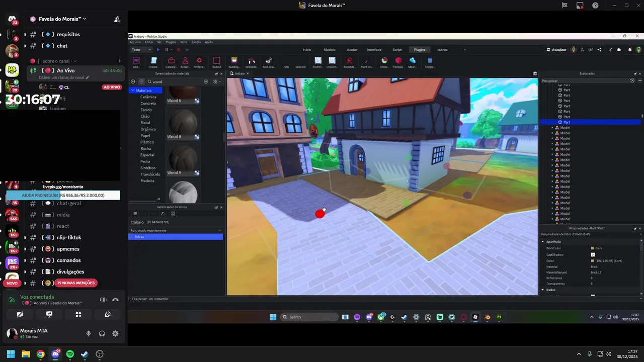This screenshot has height=362, width=644.
Task: Click the BrickColor Cork swatch
Action: (593, 248)
